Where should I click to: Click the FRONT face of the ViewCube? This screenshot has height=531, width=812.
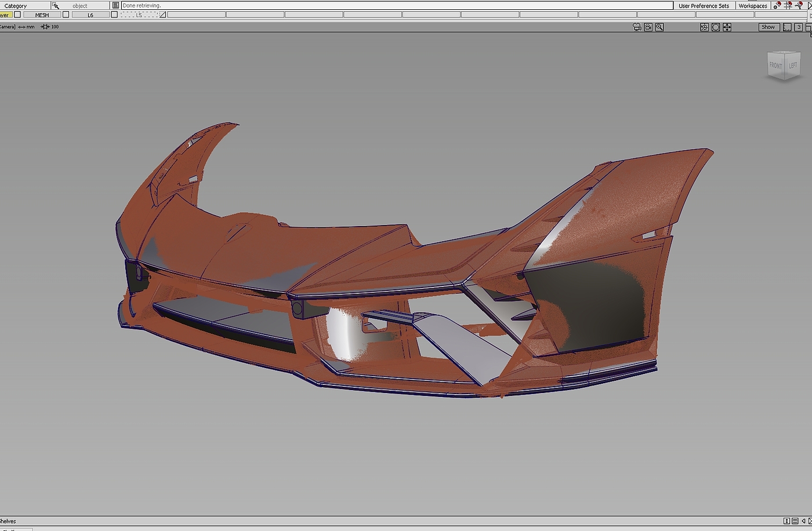[775, 66]
